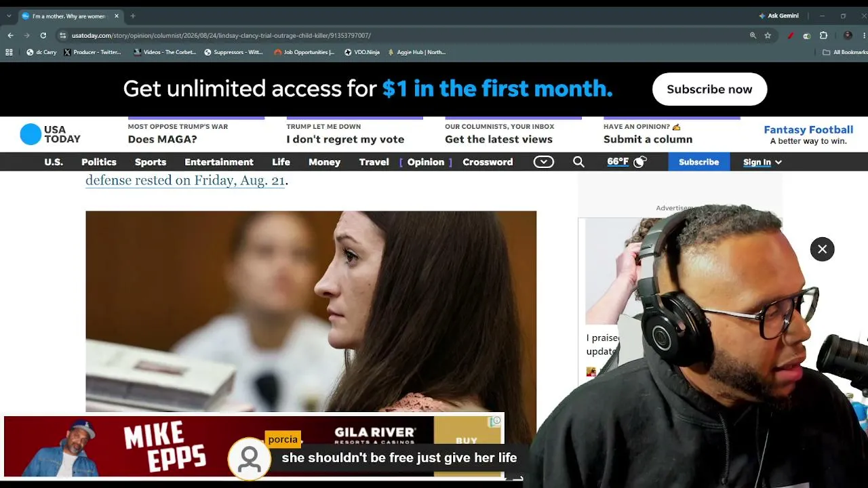Viewport: 868px width, 488px height.
Task: Click the USA TODAY logo
Action: (x=50, y=134)
